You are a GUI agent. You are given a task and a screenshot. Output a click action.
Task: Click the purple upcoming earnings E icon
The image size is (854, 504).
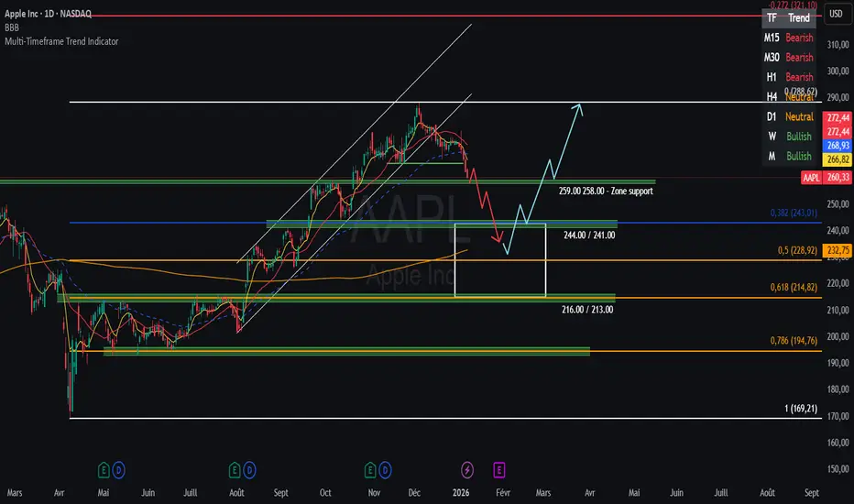tap(498, 470)
